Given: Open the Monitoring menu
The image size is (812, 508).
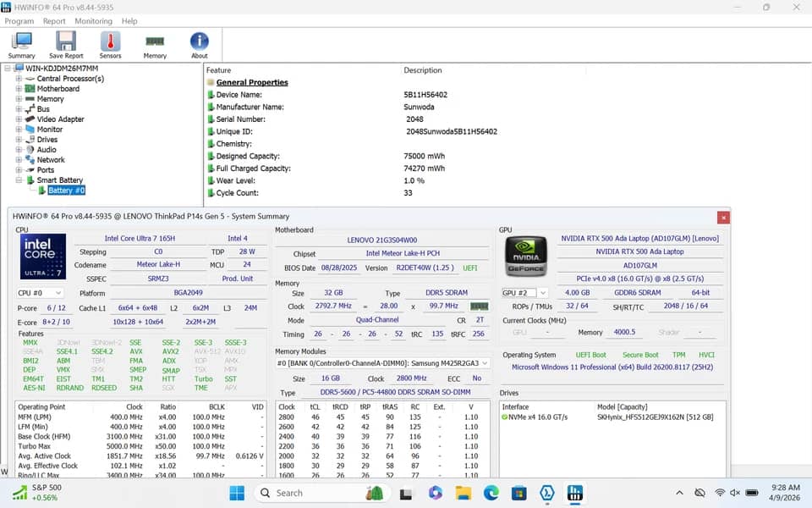Looking at the screenshot, I should tap(93, 21).
